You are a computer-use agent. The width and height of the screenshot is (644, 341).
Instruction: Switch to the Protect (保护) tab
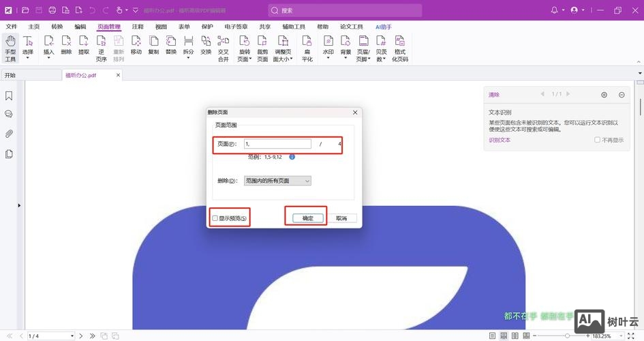pos(207,27)
